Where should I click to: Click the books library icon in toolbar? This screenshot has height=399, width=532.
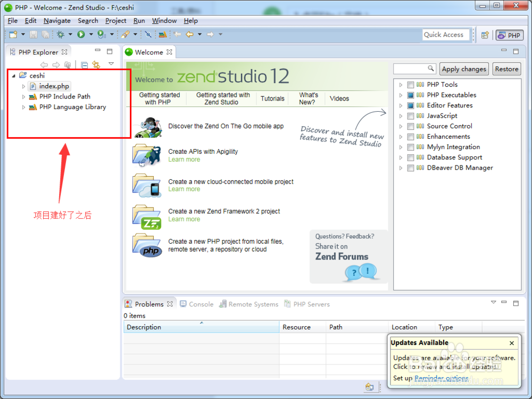pyautogui.click(x=163, y=34)
